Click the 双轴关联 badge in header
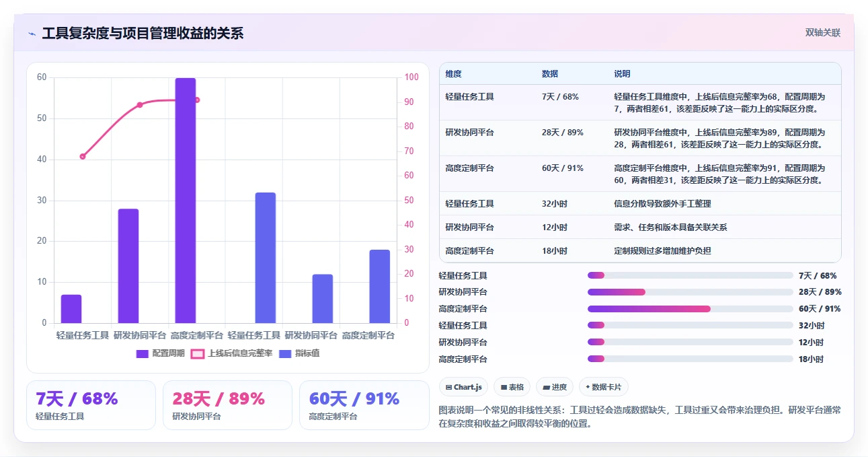This screenshot has width=868, height=457. point(823,33)
